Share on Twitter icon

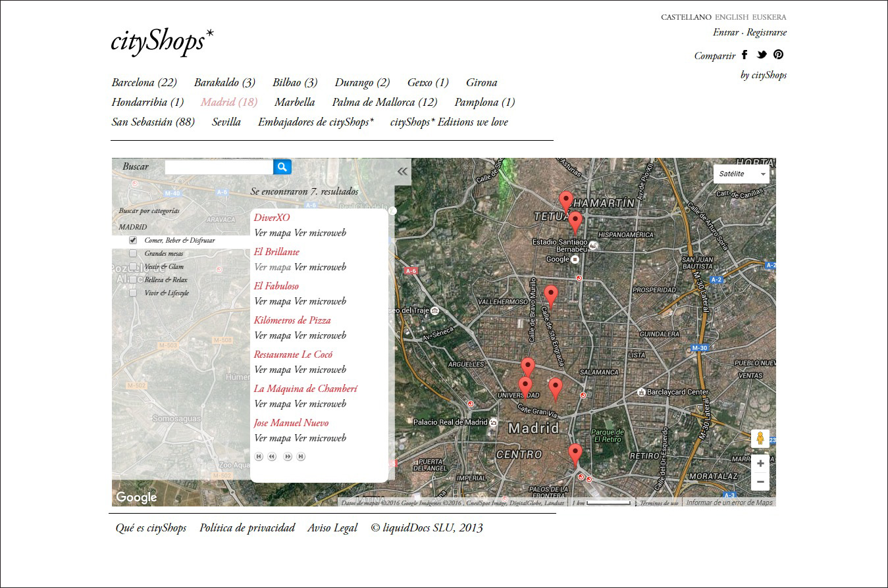[762, 55]
